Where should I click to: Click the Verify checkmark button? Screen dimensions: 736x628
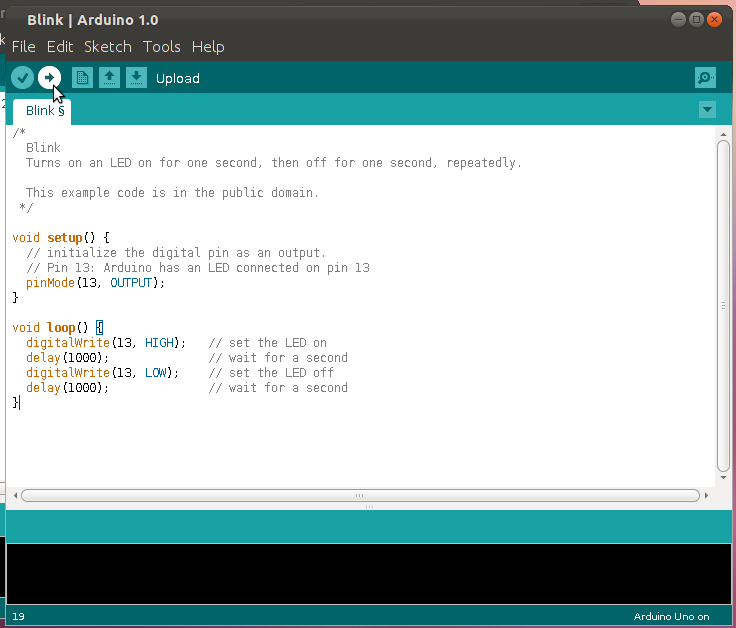[22, 77]
